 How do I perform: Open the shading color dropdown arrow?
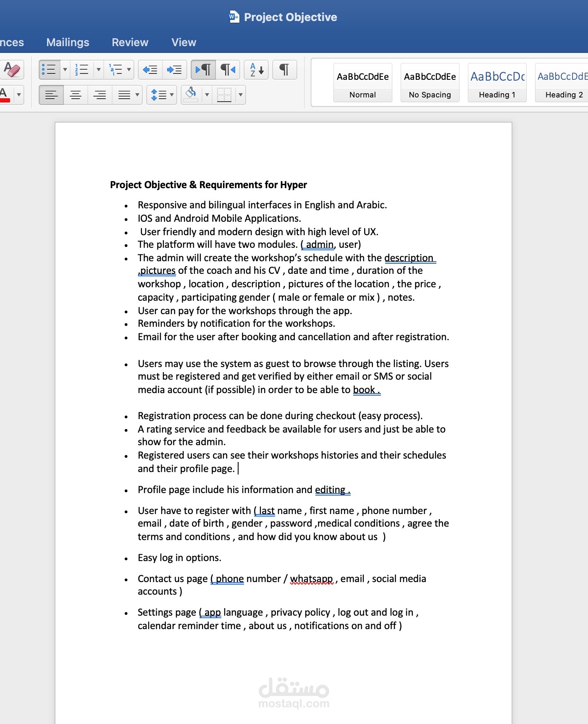pos(207,95)
